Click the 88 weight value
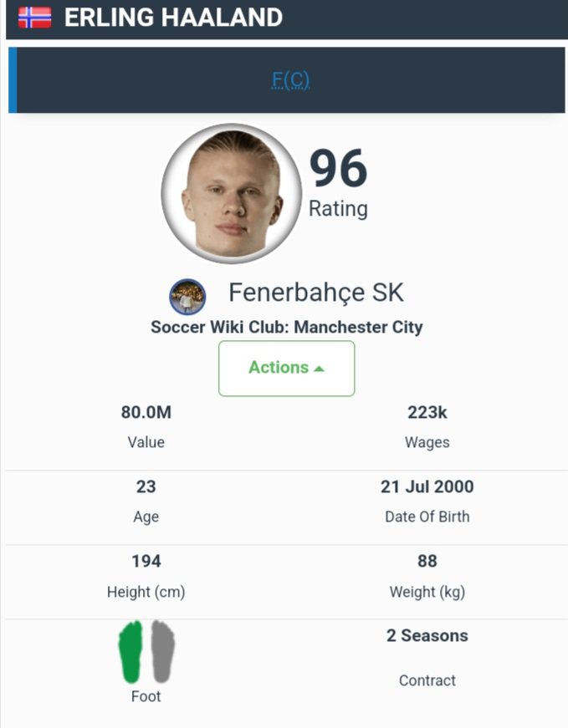568x728 pixels. point(427,561)
